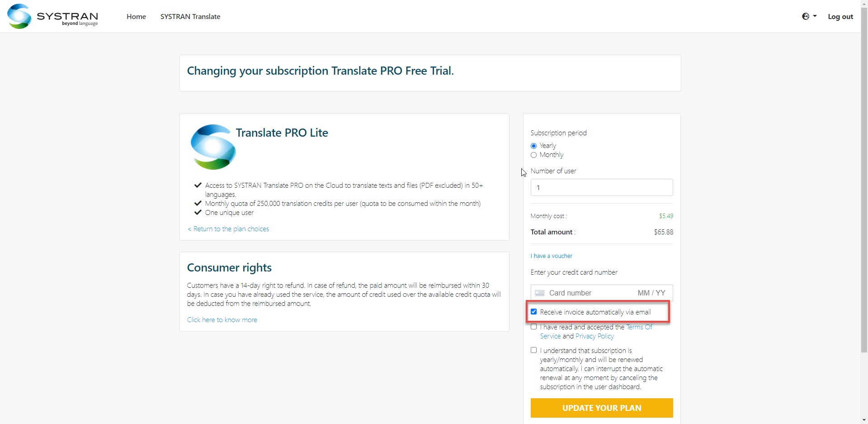Go to SYSTRAN Translate page

click(x=190, y=16)
